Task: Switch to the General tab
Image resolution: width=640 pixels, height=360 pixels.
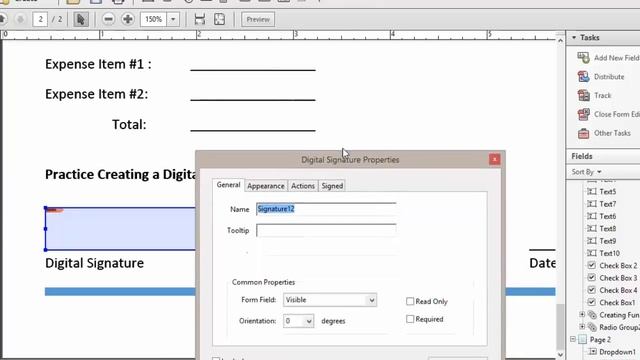Action: tap(228, 185)
